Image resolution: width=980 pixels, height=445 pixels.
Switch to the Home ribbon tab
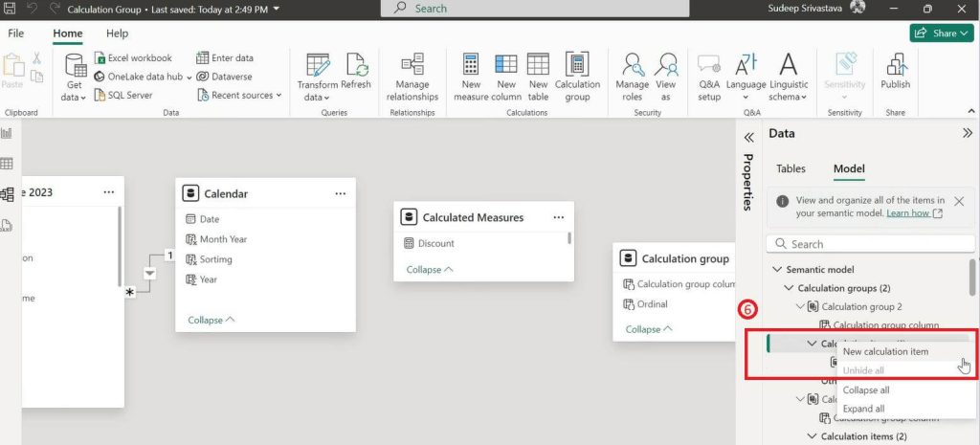pyautogui.click(x=68, y=33)
